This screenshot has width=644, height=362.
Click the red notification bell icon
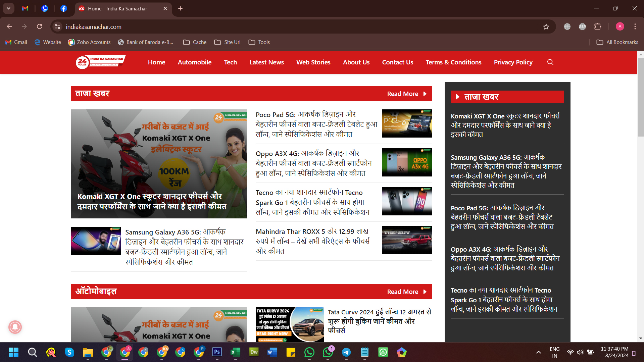click(15, 327)
